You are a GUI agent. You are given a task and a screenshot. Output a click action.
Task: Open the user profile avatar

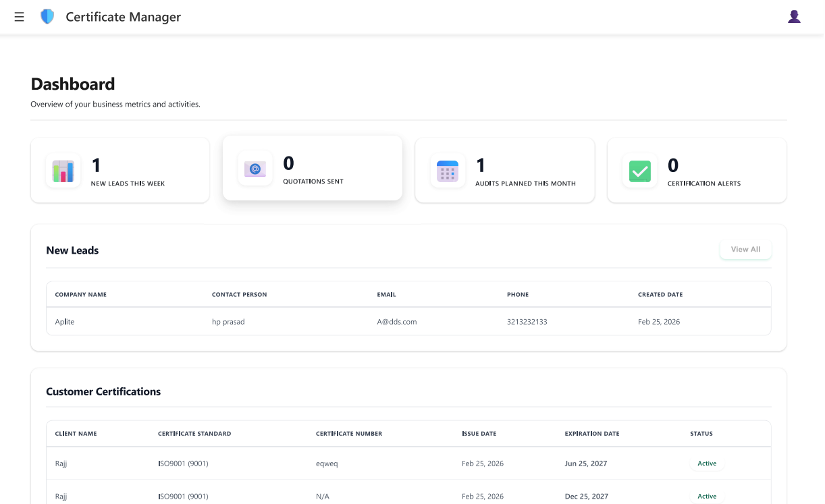point(794,17)
